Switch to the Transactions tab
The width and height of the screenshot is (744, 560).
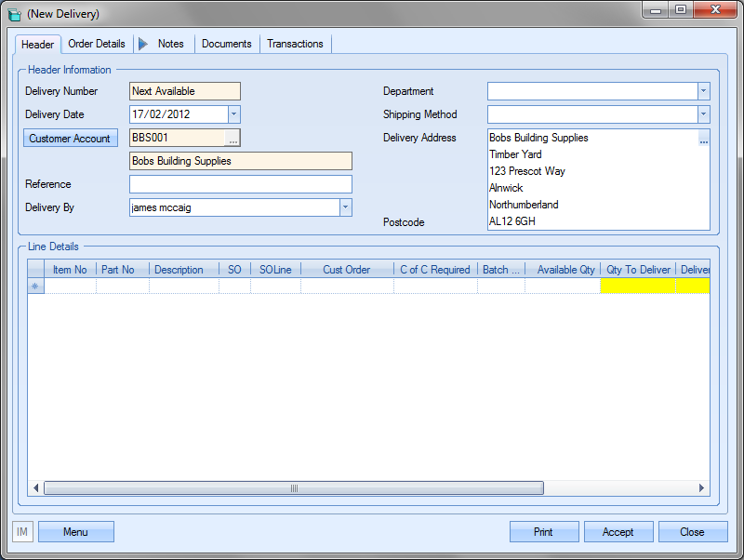tap(296, 44)
